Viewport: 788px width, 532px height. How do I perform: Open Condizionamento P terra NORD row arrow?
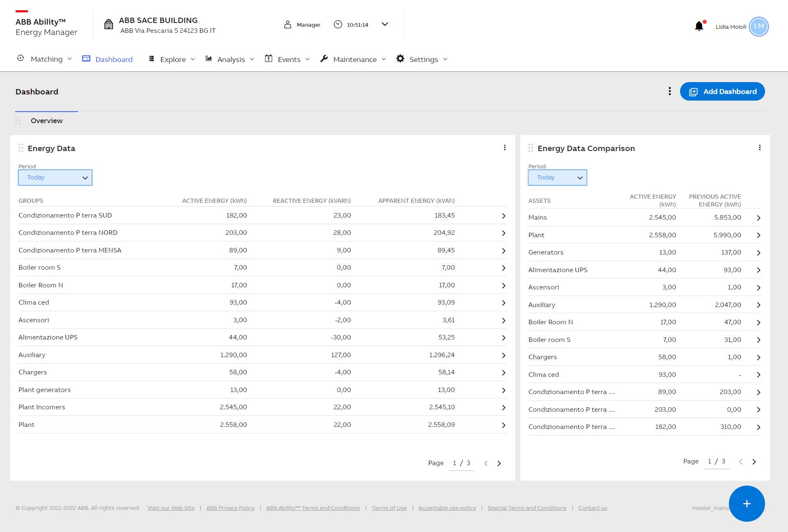(x=504, y=233)
